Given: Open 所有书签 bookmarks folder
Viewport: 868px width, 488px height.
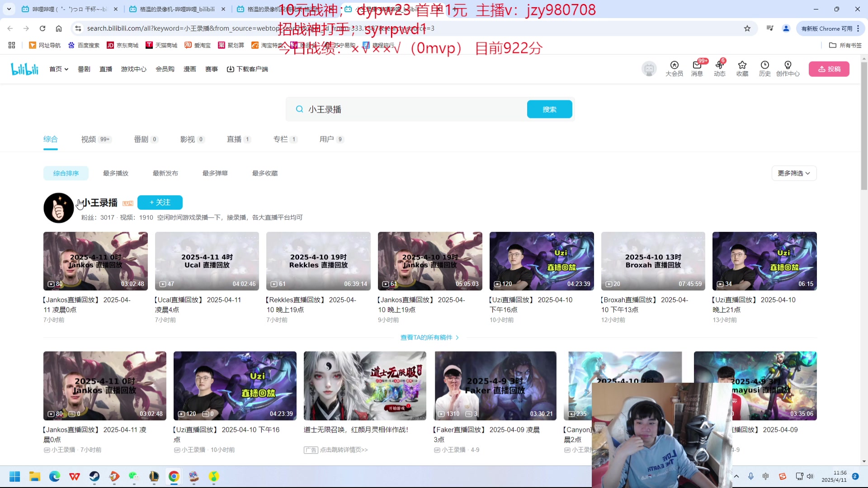Looking at the screenshot, I should (845, 45).
